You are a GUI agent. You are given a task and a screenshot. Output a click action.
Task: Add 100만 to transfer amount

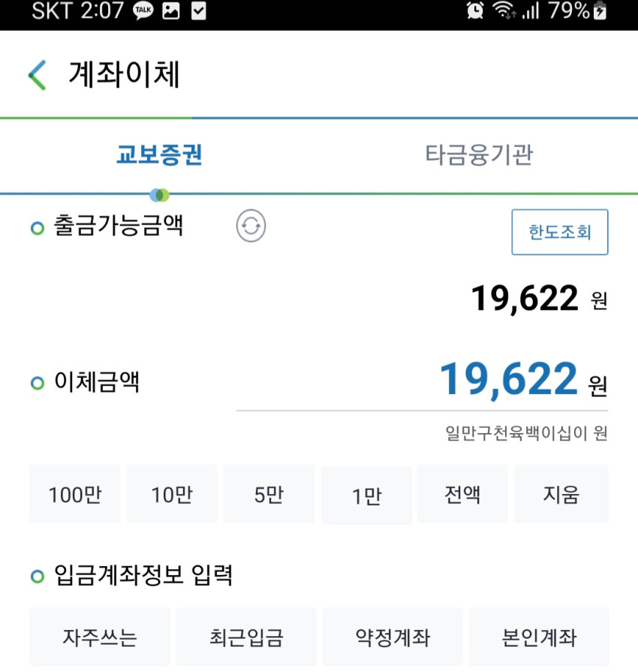pos(75,494)
